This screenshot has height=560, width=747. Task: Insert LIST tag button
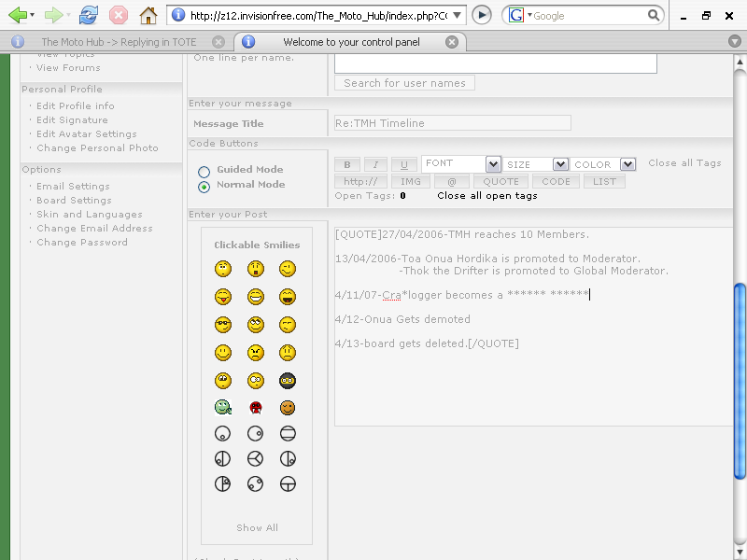(x=604, y=181)
